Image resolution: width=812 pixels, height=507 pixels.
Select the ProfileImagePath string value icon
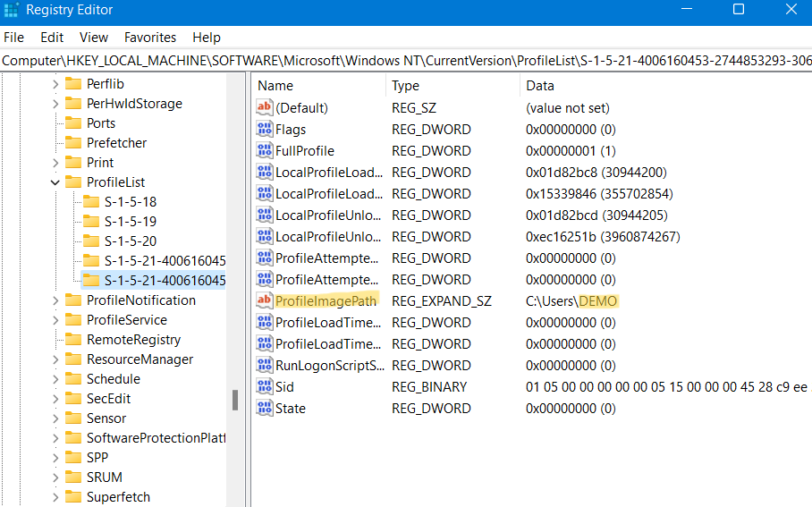264,301
